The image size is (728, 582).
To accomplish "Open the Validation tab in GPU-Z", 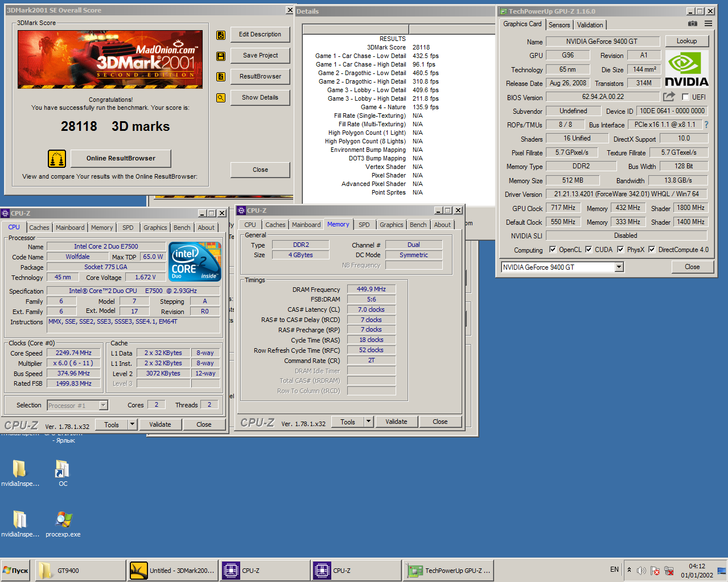I will pyautogui.click(x=590, y=25).
